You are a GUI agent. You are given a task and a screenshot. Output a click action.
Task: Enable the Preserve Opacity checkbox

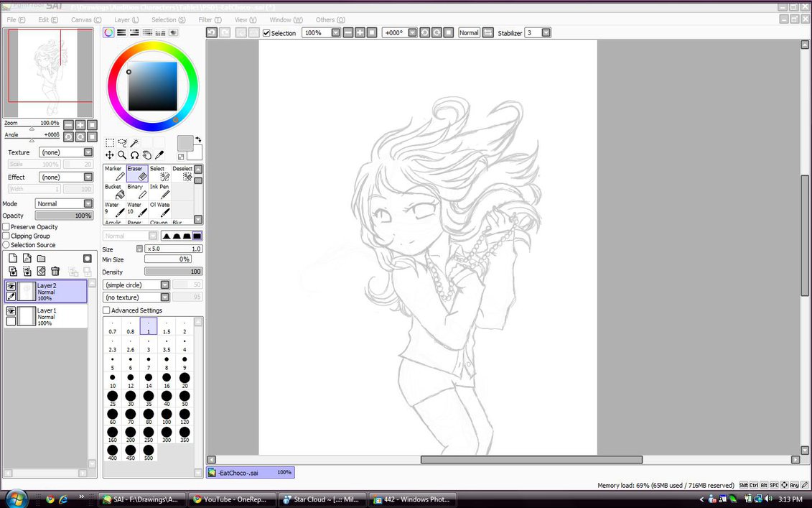[x=6, y=227]
